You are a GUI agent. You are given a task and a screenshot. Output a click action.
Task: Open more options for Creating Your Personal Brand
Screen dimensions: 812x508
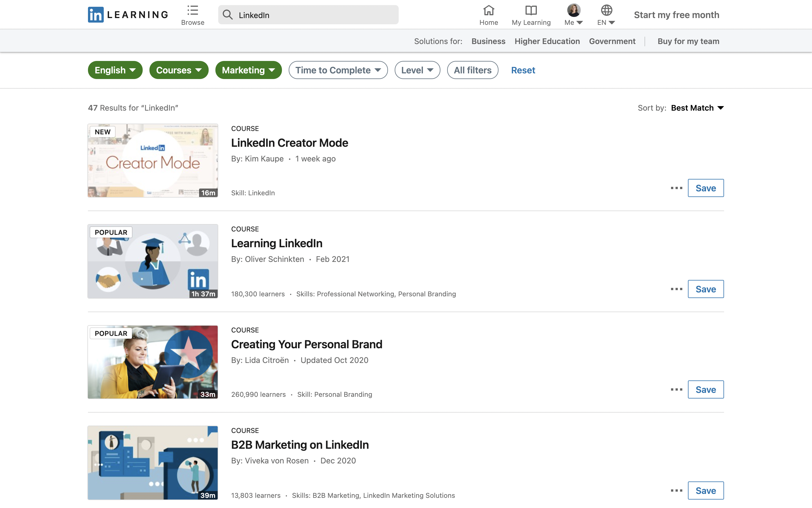[676, 390]
